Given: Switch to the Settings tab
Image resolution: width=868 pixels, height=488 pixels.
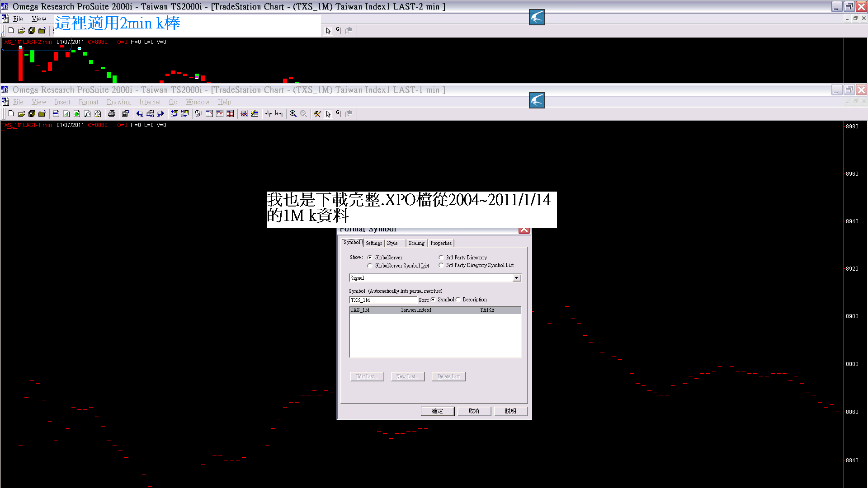Looking at the screenshot, I should 373,243.
